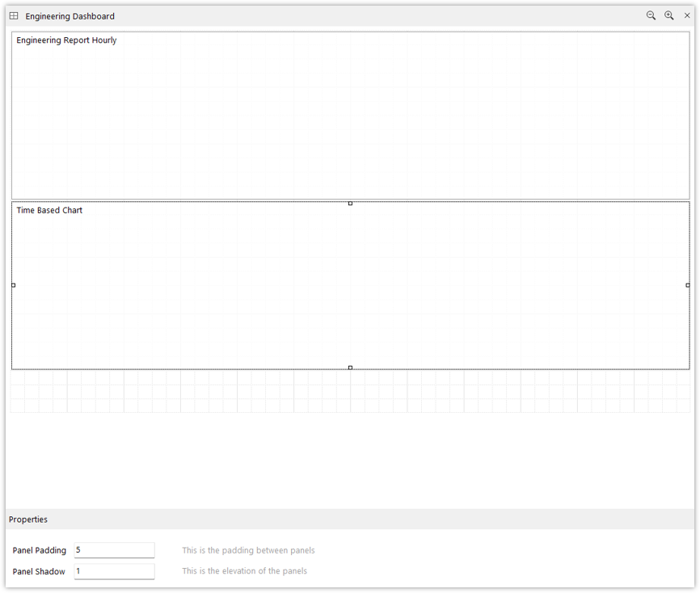
Task: Click top resize handle of Time Based Chart
Action: pyautogui.click(x=351, y=204)
